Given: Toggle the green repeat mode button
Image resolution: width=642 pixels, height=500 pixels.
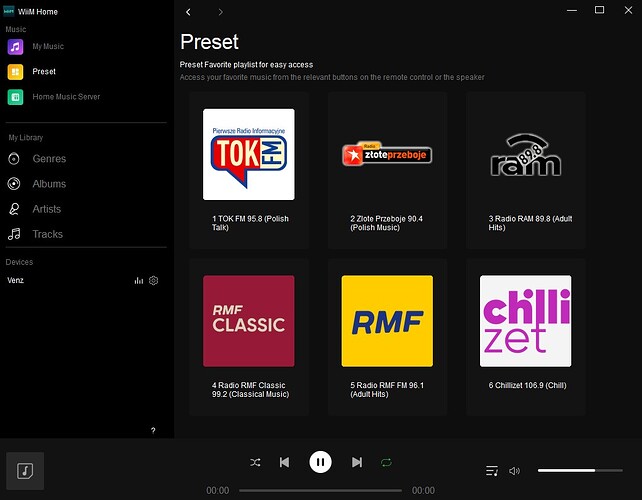Looking at the screenshot, I should 386,463.
